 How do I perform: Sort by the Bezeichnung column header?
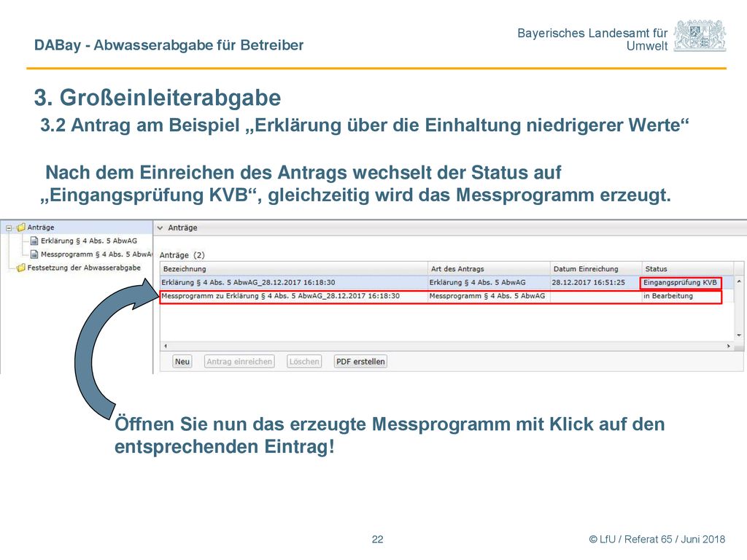293,269
